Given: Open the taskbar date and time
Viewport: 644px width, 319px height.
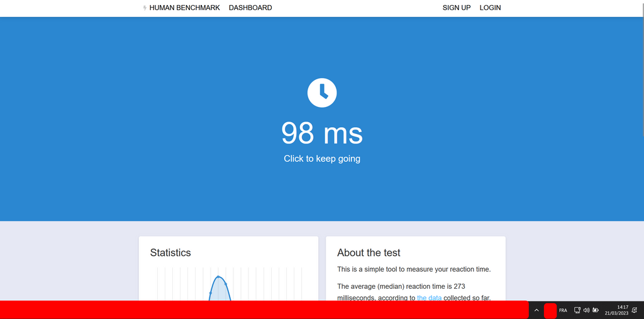Looking at the screenshot, I should (x=616, y=310).
